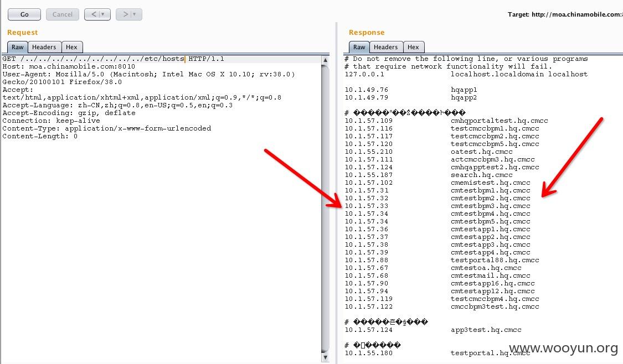The height and width of the screenshot is (364, 623).
Task: Click cmtestbpm5.hq.cmcc hostname
Action: coord(491,221)
